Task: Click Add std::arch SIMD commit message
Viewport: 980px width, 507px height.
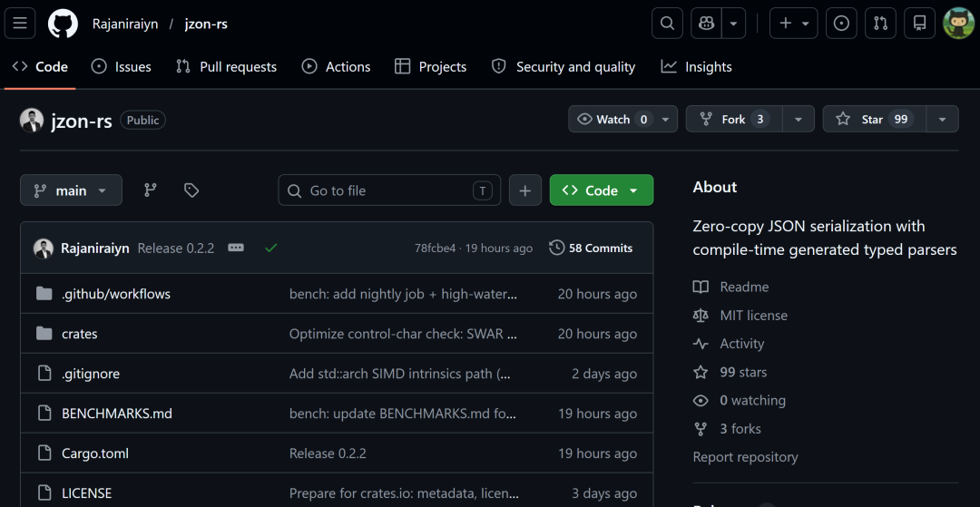Action: [401, 374]
